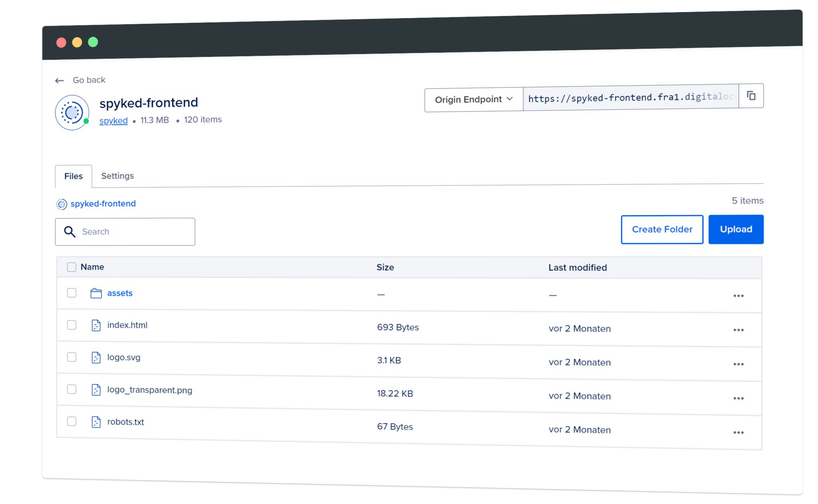The height and width of the screenshot is (504, 818).
Task: Open the Origin Endpoint dropdown
Action: tap(473, 100)
